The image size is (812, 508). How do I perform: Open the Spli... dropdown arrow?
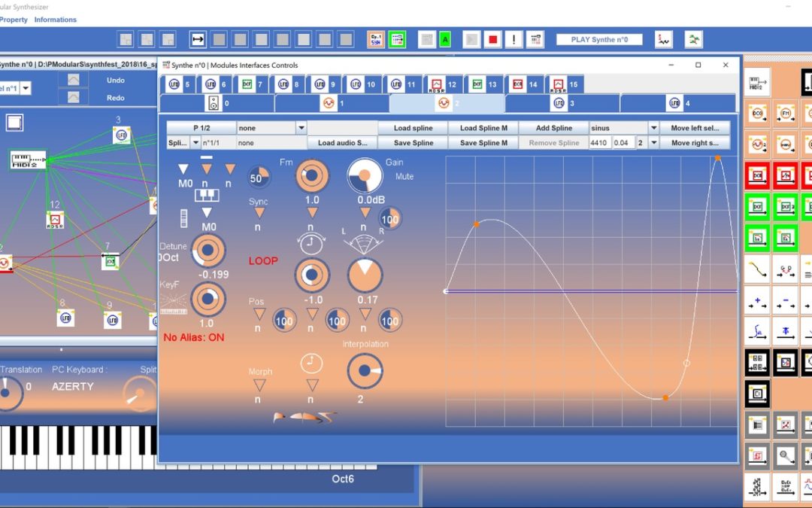coord(195,142)
